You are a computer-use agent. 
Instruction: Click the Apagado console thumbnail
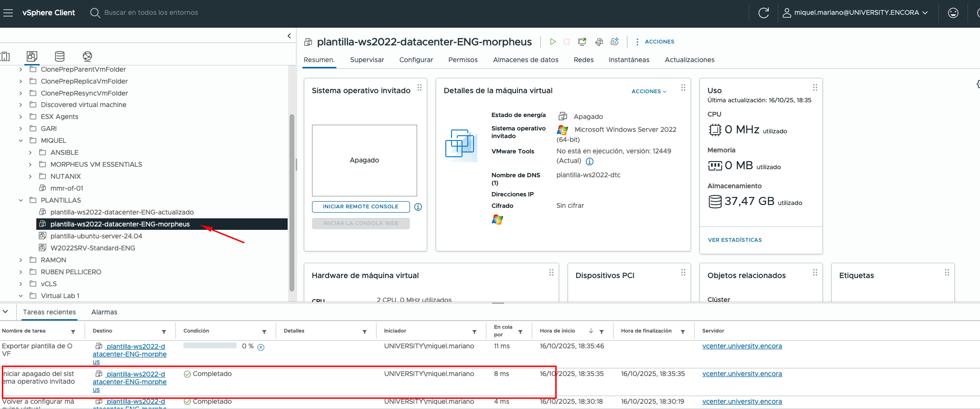click(x=365, y=161)
